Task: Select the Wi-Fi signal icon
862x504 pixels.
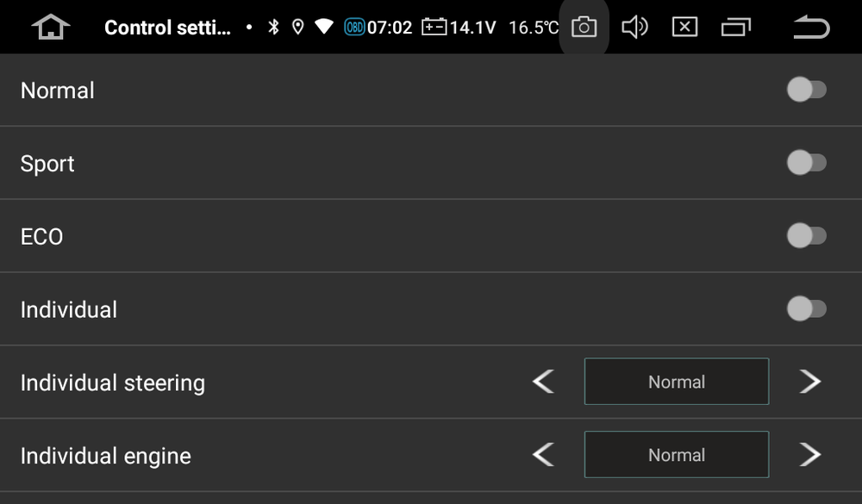Action: click(323, 27)
